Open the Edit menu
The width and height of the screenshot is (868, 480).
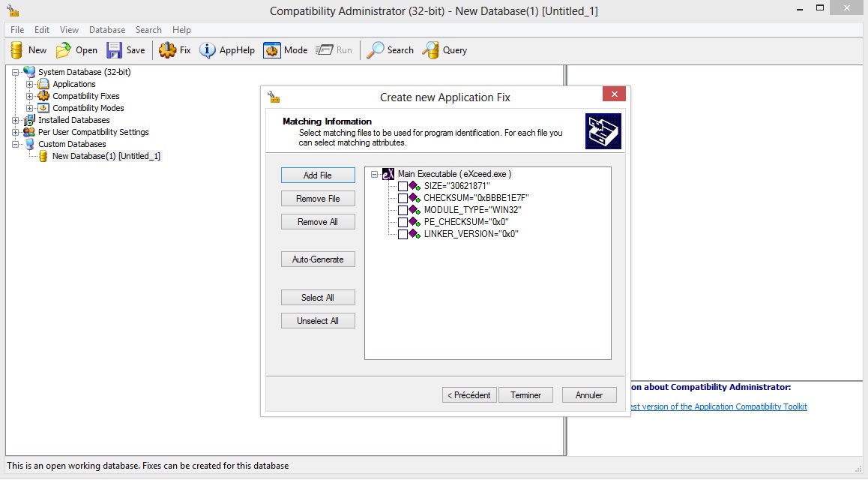point(42,30)
